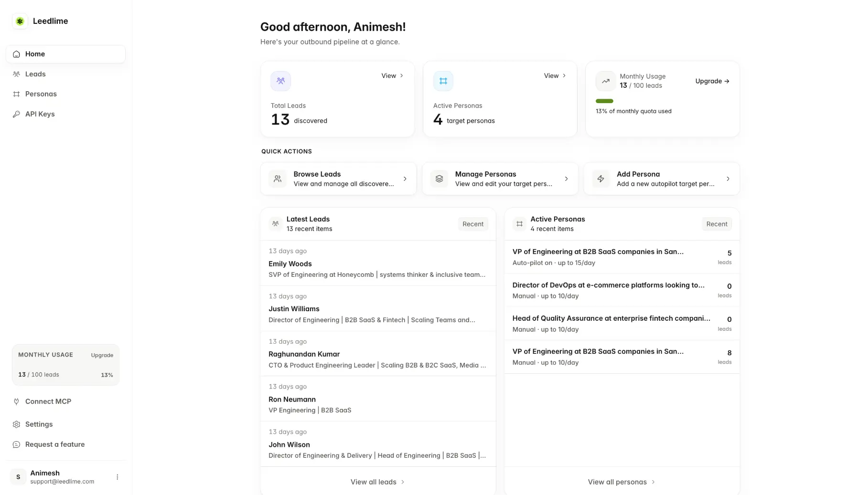Open the Browse Leads quick action
This screenshot has width=868, height=495.
point(338,179)
